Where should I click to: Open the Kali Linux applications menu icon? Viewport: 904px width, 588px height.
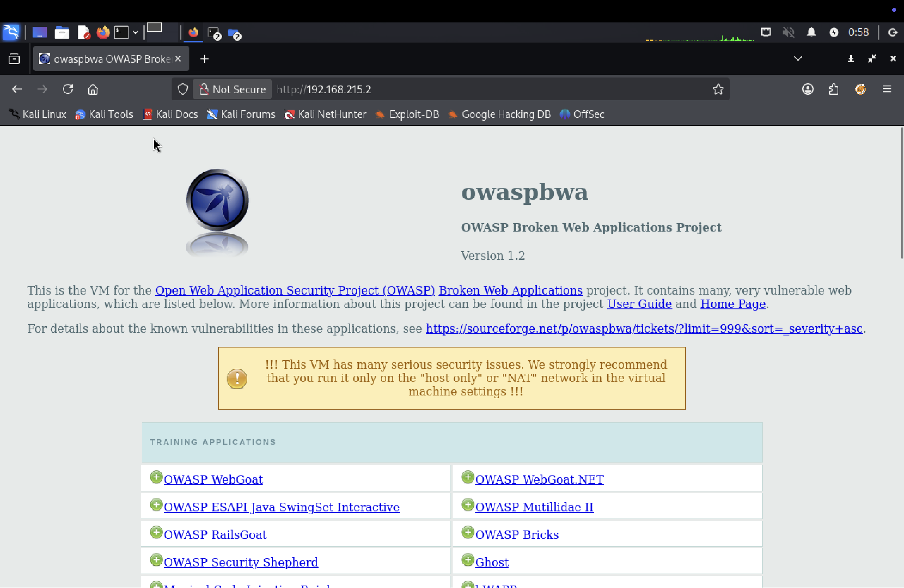11,32
